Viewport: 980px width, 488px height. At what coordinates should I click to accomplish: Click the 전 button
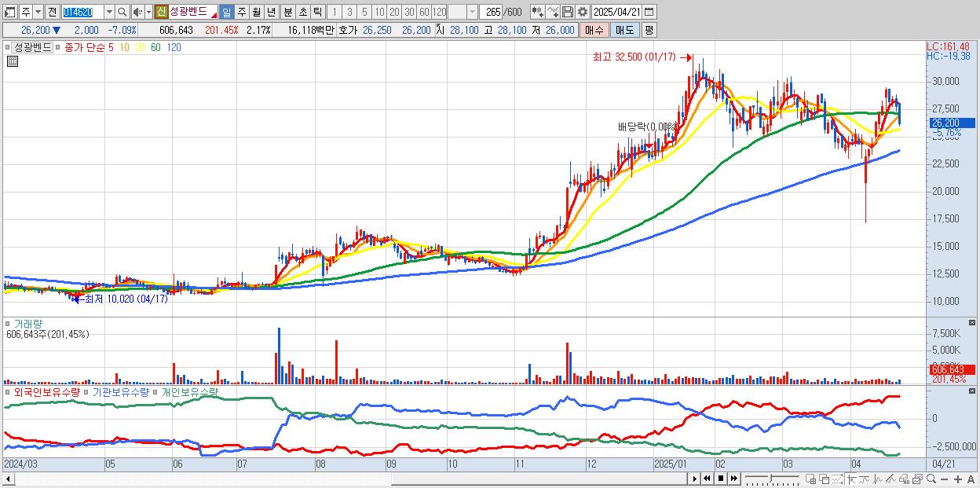click(52, 12)
